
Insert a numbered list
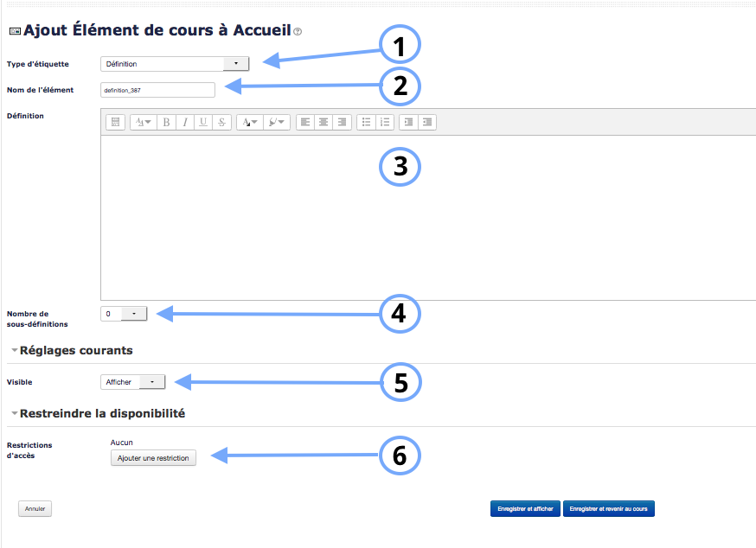[386, 123]
